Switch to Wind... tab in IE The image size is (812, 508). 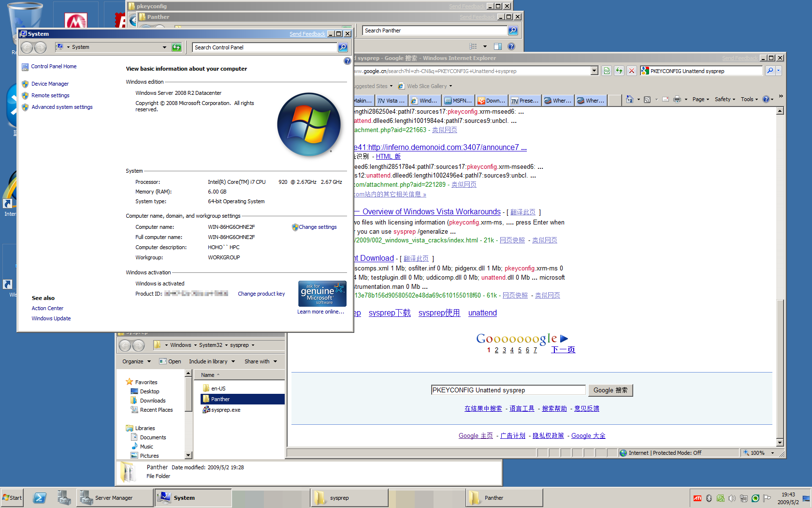pyautogui.click(x=424, y=101)
